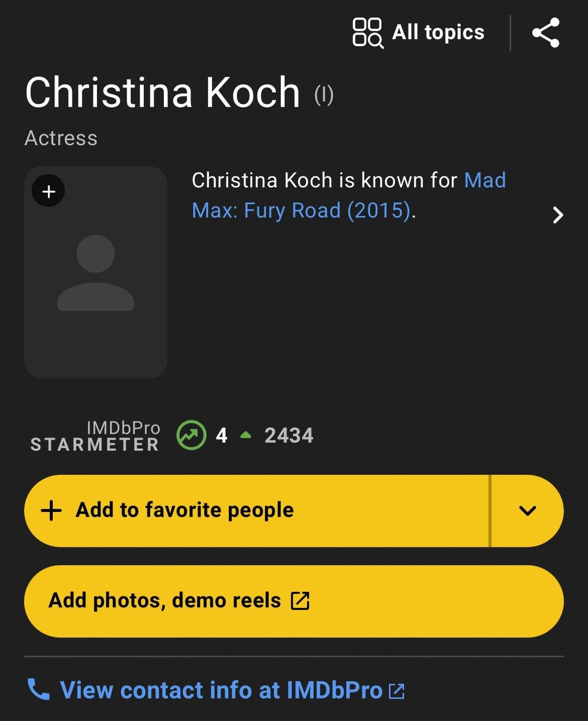This screenshot has height=721, width=588.
Task: Open the All topics grid icon
Action: click(x=367, y=33)
